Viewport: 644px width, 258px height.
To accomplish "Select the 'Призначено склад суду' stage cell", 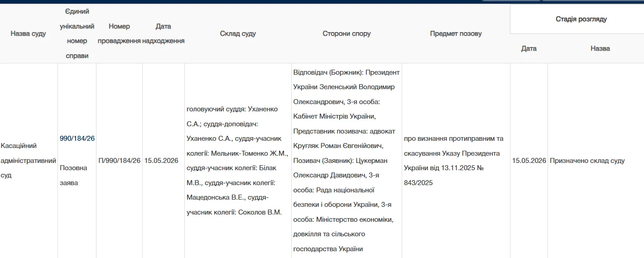I will (596, 161).
